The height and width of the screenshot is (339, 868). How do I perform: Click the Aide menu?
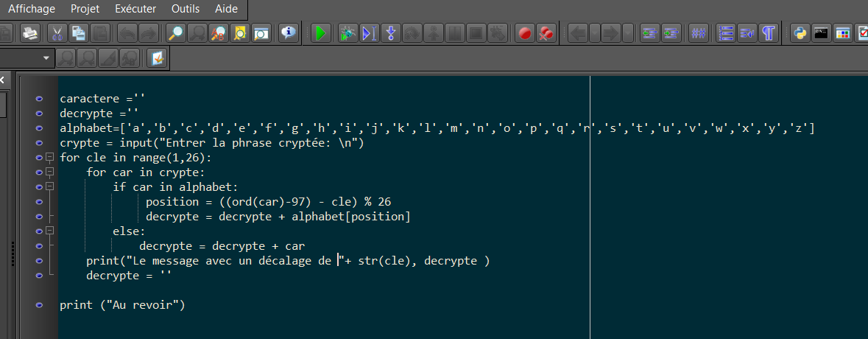(x=226, y=9)
